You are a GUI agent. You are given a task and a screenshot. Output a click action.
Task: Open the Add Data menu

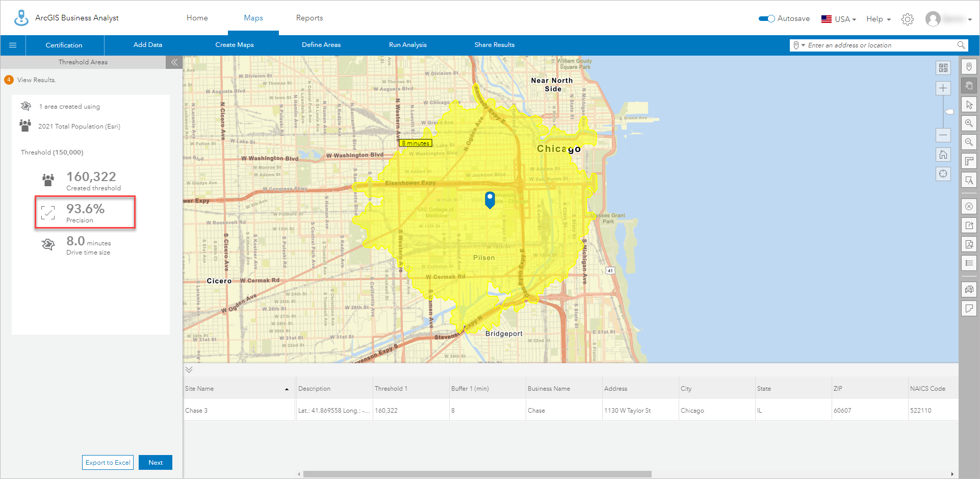coord(148,45)
